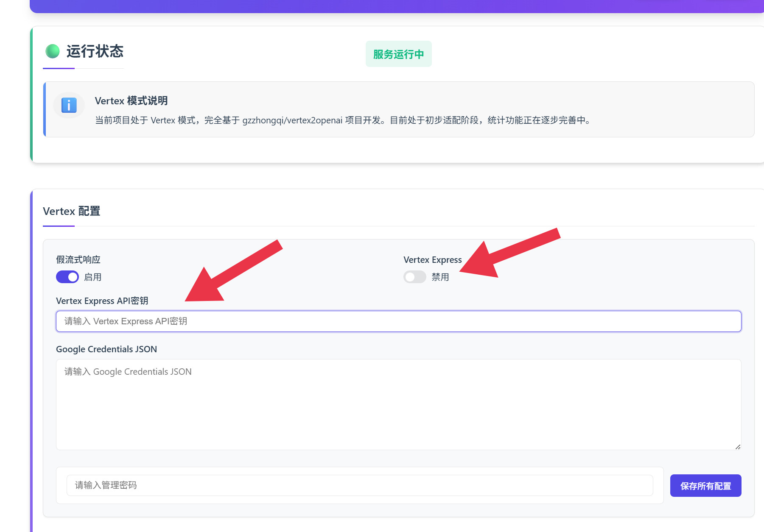The height and width of the screenshot is (532, 764).
Task: Focus the Vertex Express API密钥 input field
Action: click(x=398, y=321)
